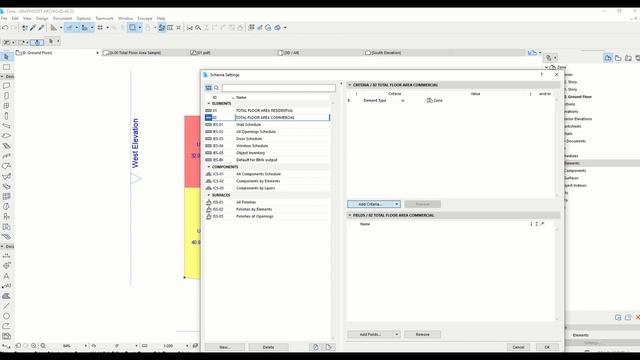Collapse the CRITERIA panel header
The width and height of the screenshot is (640, 360).
pos(350,85)
